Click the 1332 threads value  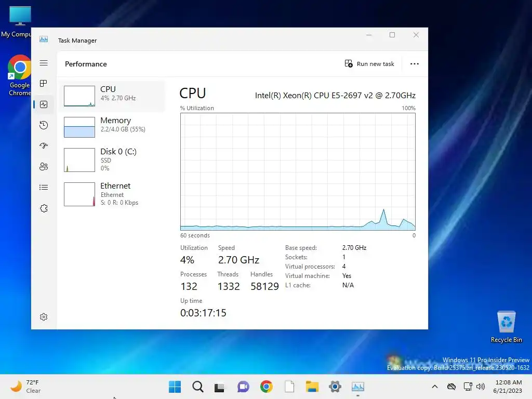pos(229,286)
